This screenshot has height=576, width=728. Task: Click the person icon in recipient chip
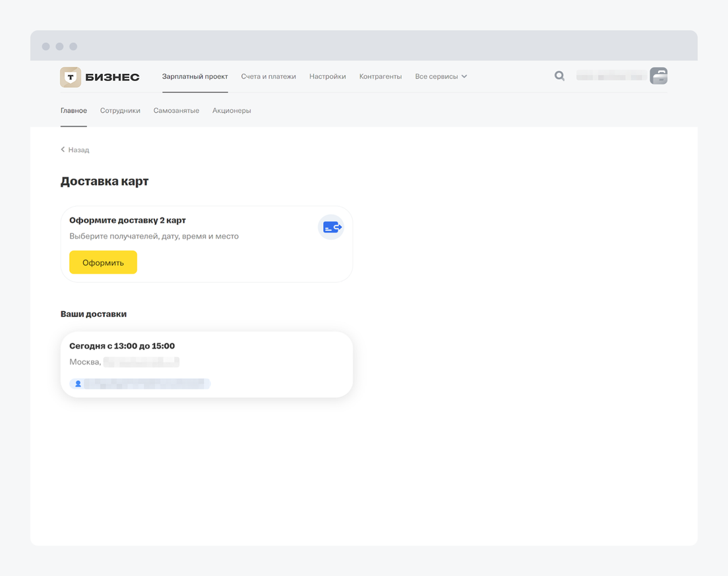coord(78,384)
